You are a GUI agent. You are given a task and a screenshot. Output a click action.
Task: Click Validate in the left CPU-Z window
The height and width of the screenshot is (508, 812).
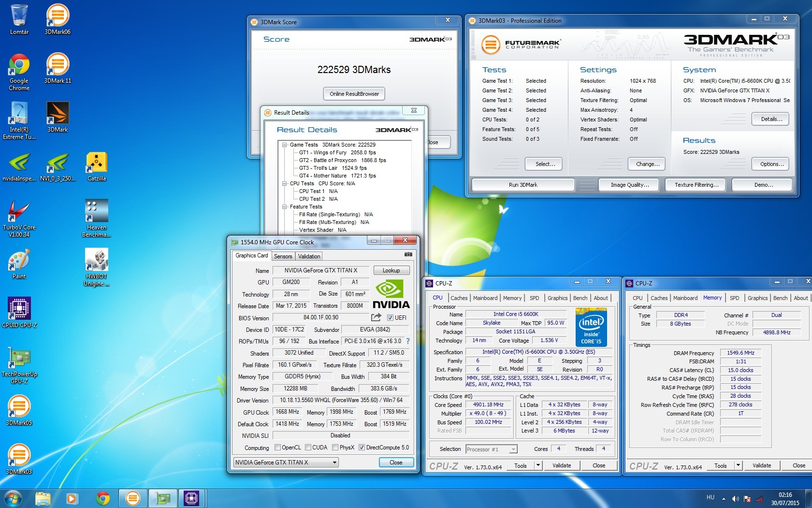coord(561,465)
